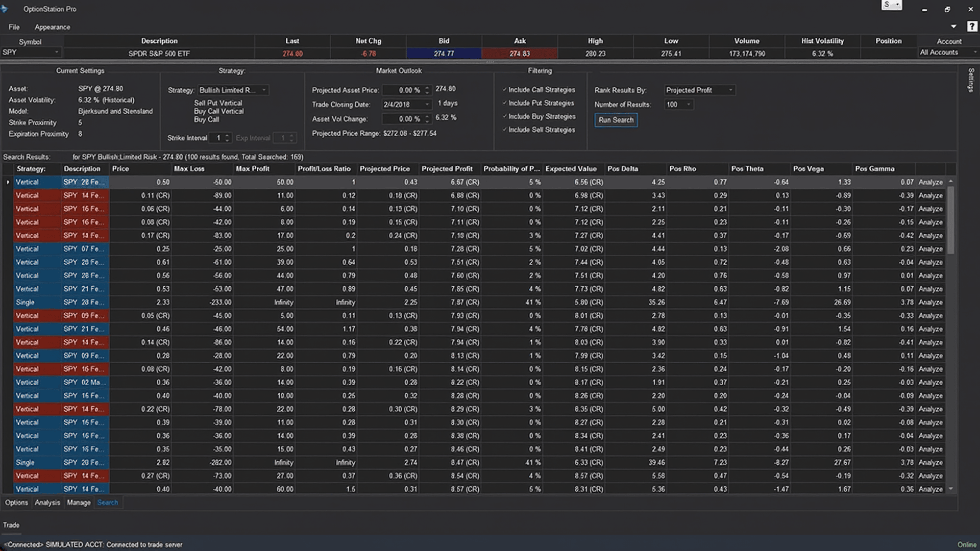The width and height of the screenshot is (980, 551).
Task: Click the help question mark icon
Action: [972, 27]
